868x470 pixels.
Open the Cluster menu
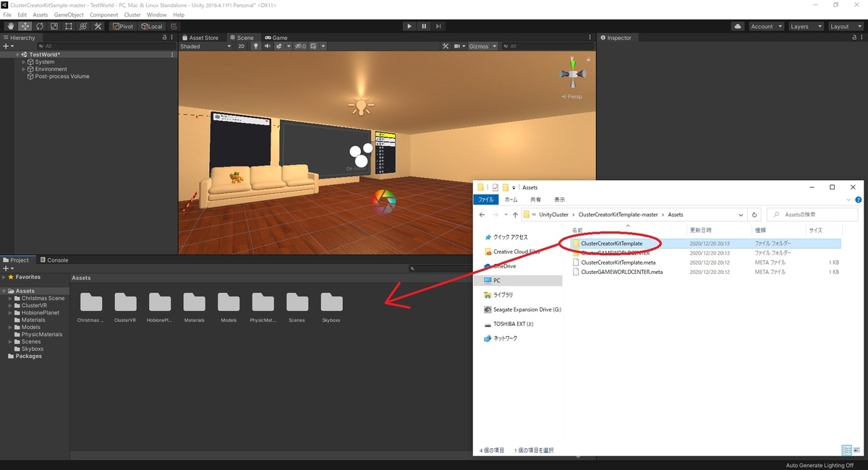(132, 14)
